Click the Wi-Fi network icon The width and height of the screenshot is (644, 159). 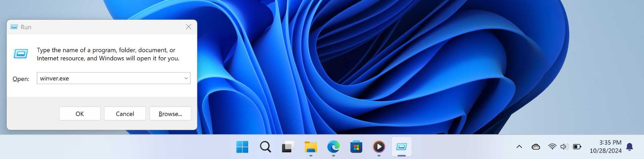pos(552,147)
